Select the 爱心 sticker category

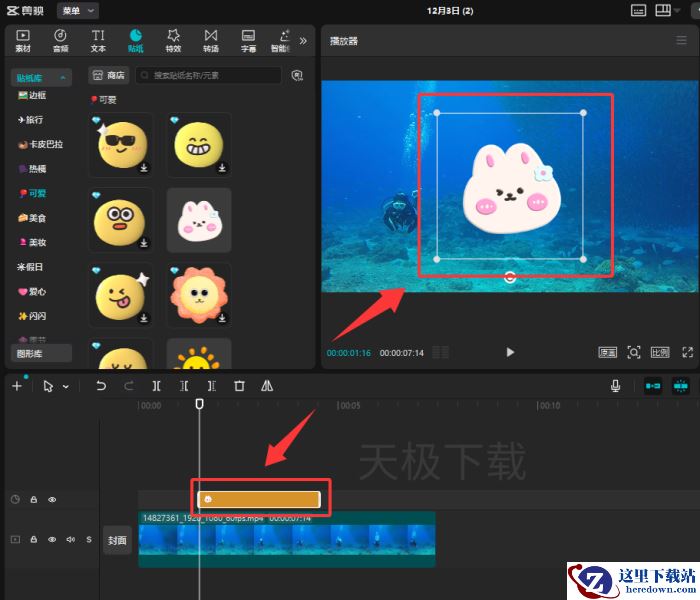[x=32, y=292]
